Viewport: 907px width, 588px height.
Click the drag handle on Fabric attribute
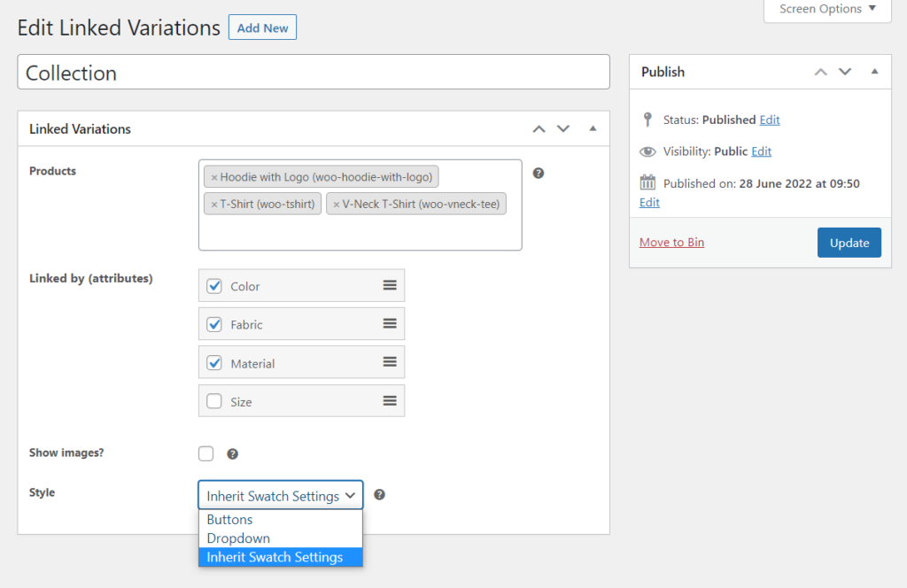390,324
